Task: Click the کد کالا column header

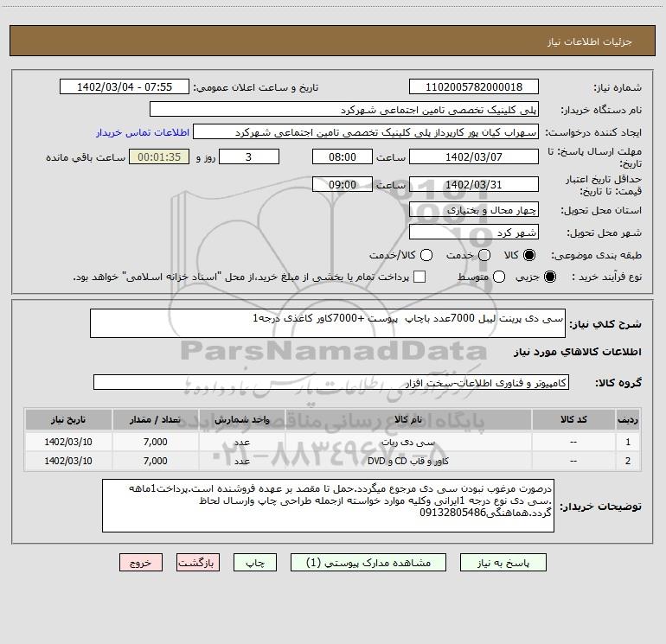Action: (x=573, y=419)
